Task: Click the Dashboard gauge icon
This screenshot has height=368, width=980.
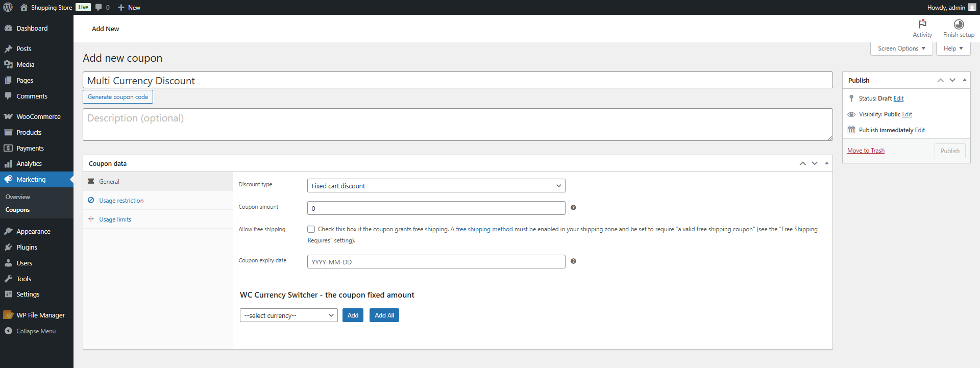Action: tap(8, 28)
